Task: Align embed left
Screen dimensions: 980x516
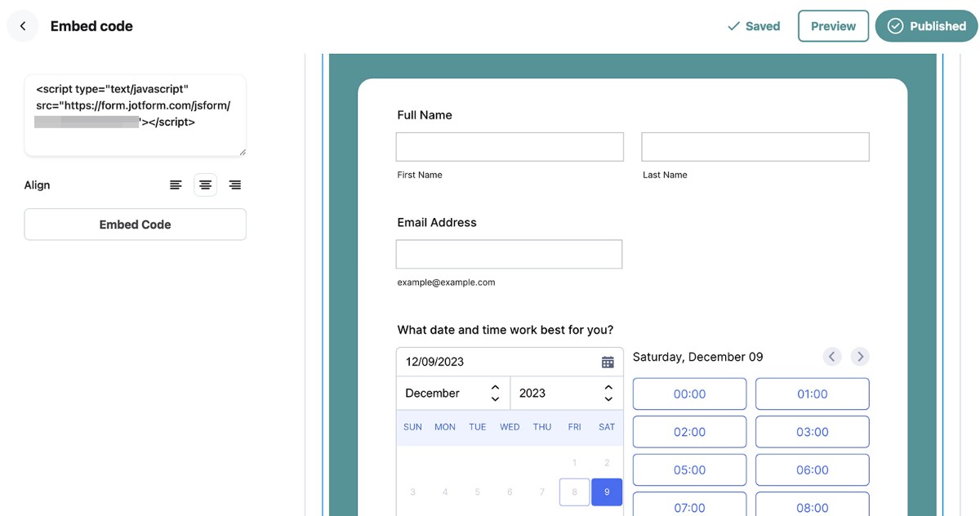Action: pyautogui.click(x=176, y=185)
